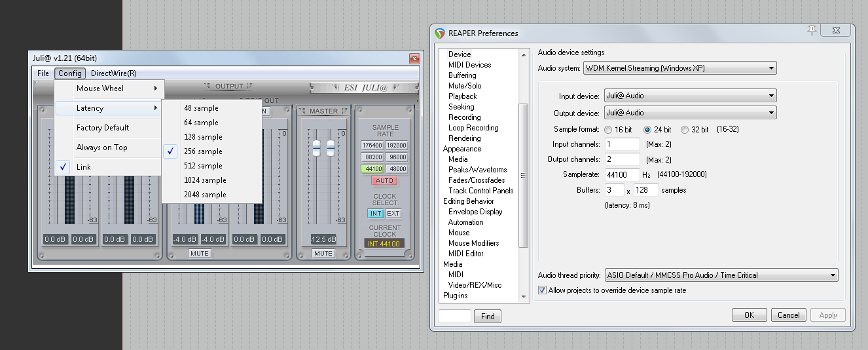The width and height of the screenshot is (868, 350).
Task: Click the -12.5 dB master level readout
Action: (x=323, y=239)
